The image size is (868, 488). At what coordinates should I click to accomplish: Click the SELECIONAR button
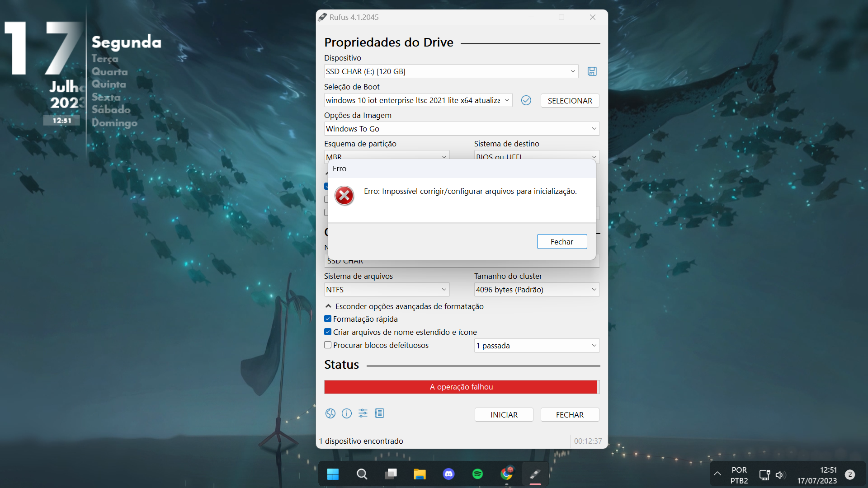pos(570,101)
